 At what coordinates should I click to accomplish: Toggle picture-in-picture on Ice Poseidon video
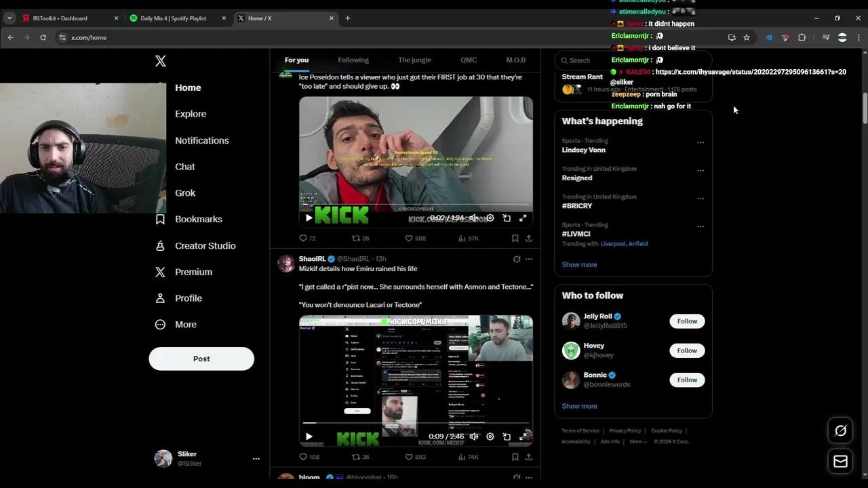pos(507,218)
